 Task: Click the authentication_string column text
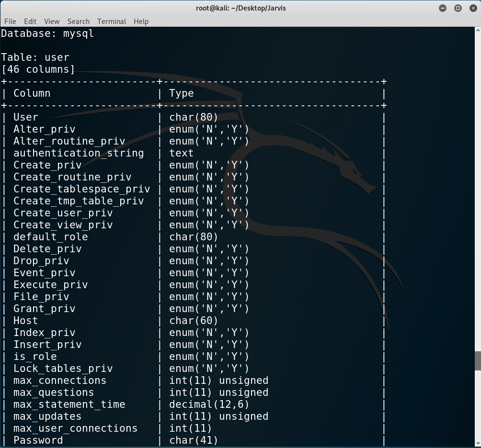[79, 153]
